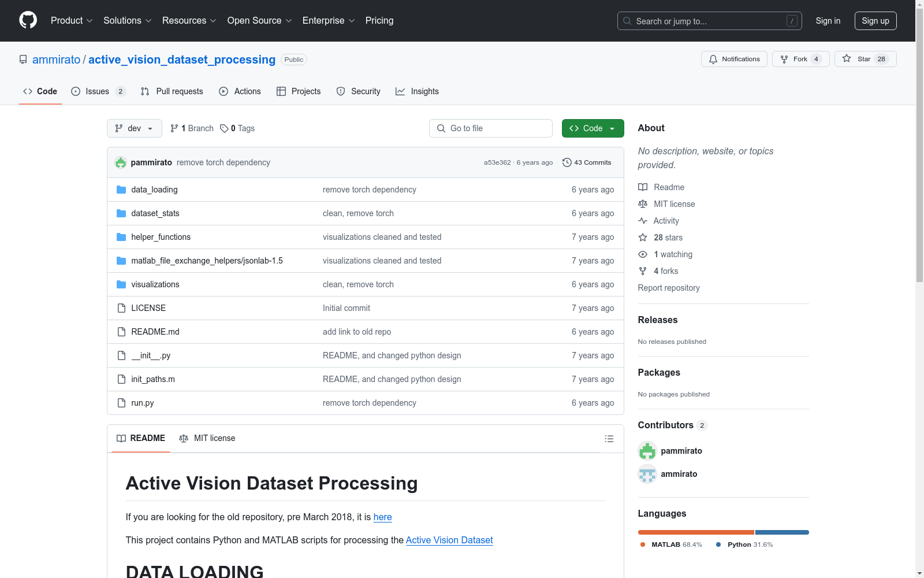Click the README.md file icon

pyautogui.click(x=121, y=332)
